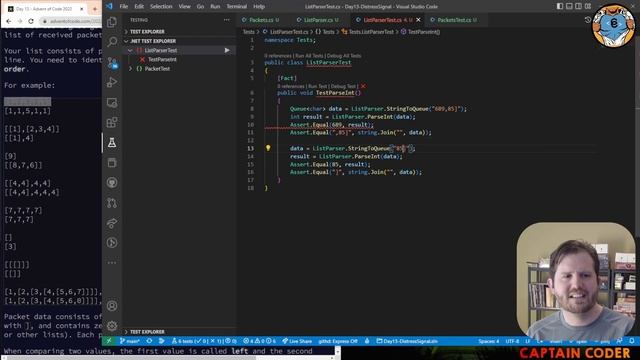Open the GitHub icon in activity bar
The height and width of the screenshot is (360, 640).
pos(112,182)
